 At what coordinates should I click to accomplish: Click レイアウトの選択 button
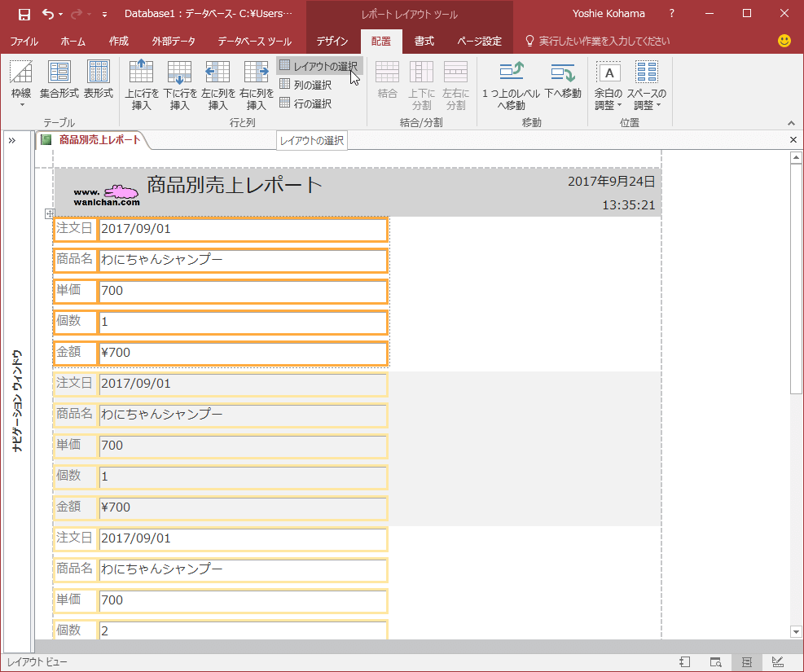tap(319, 66)
